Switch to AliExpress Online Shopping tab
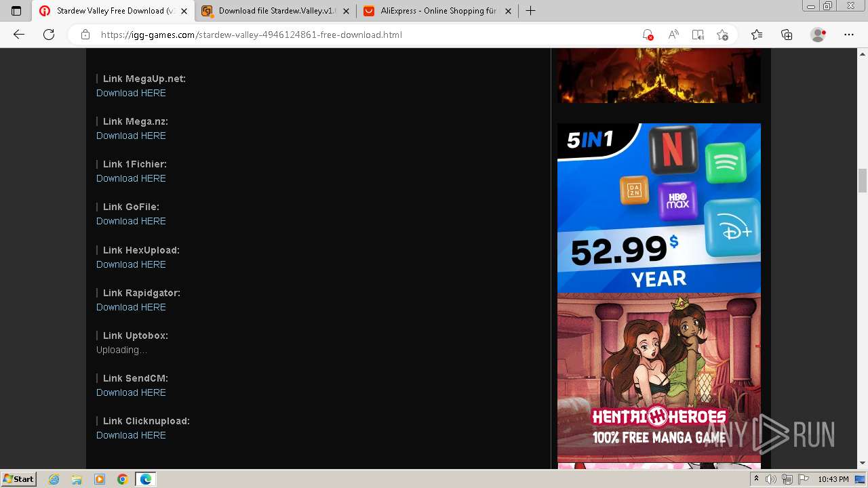Screen dimensions: 868x488 click(x=437, y=11)
